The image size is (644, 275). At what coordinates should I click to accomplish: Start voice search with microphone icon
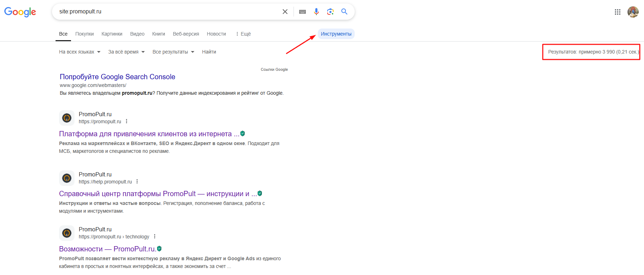tap(316, 12)
